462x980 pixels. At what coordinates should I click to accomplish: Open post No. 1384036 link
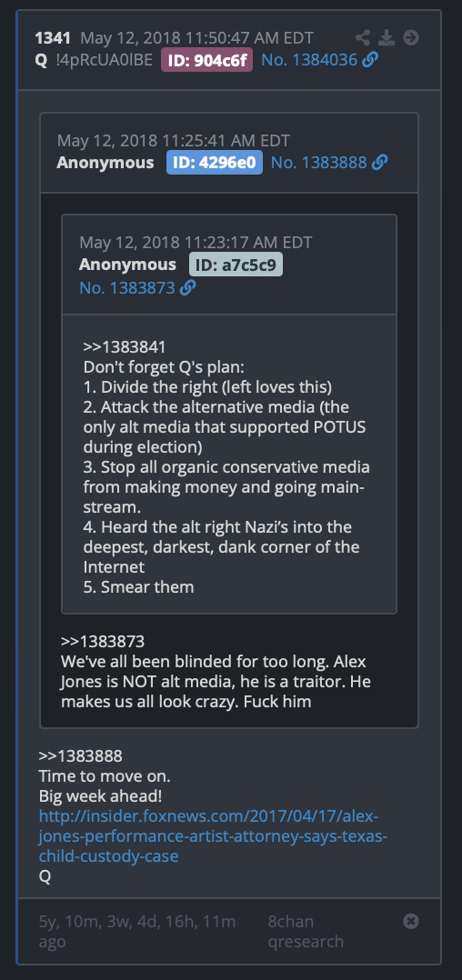point(309,60)
